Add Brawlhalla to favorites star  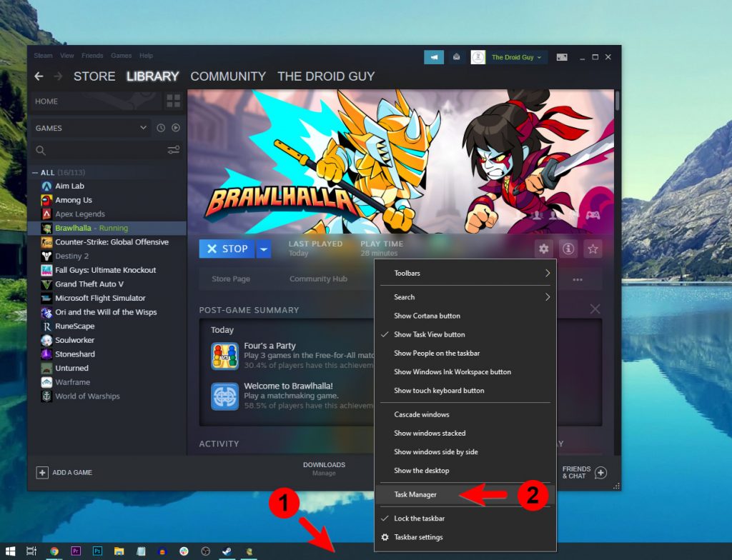[x=593, y=249]
